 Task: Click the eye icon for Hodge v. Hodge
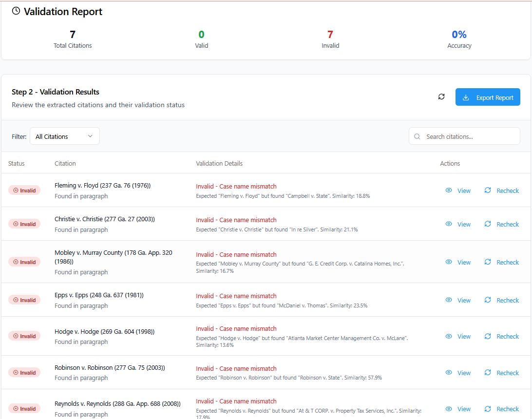[x=449, y=336]
